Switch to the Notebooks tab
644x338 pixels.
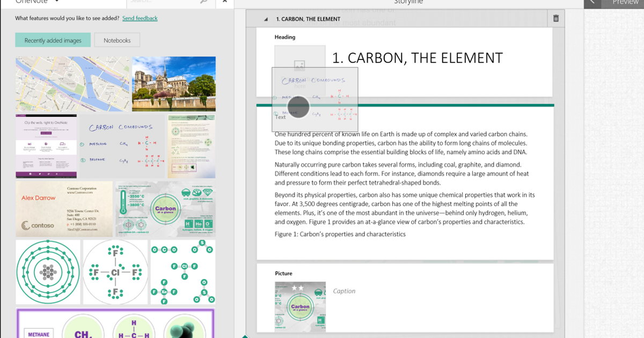[x=117, y=40]
